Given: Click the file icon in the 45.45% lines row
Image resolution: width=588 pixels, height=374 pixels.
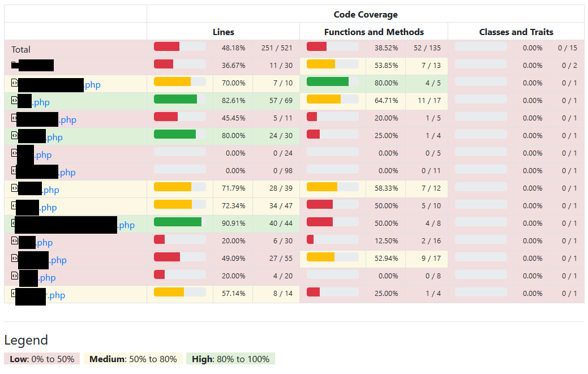Looking at the screenshot, I should (x=14, y=118).
